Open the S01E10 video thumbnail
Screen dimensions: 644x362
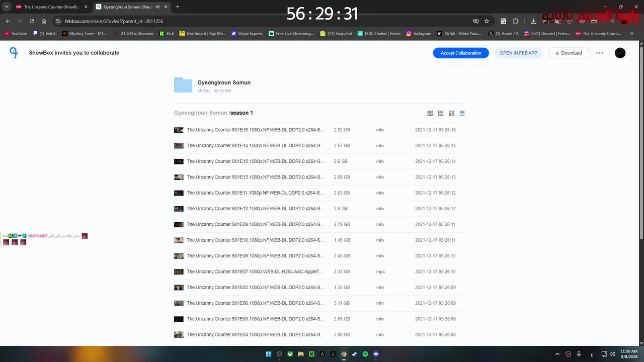pos(179,240)
